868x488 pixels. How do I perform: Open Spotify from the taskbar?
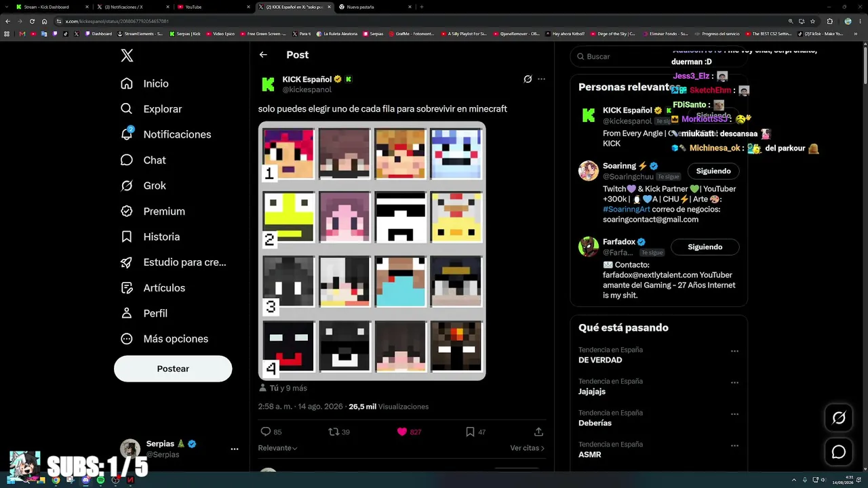100,481
